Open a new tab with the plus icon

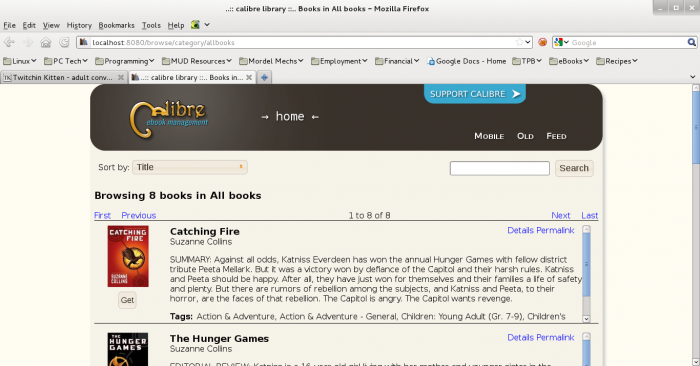click(x=264, y=78)
